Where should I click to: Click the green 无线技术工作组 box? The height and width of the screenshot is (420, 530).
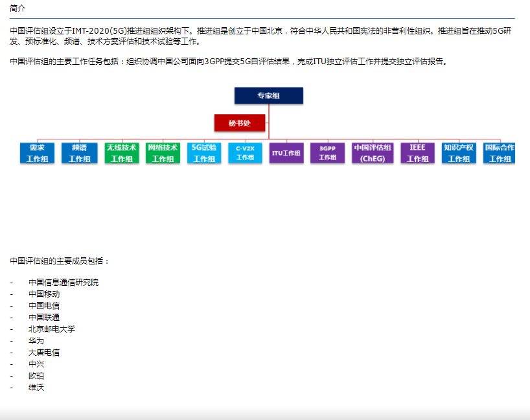pyautogui.click(x=122, y=153)
